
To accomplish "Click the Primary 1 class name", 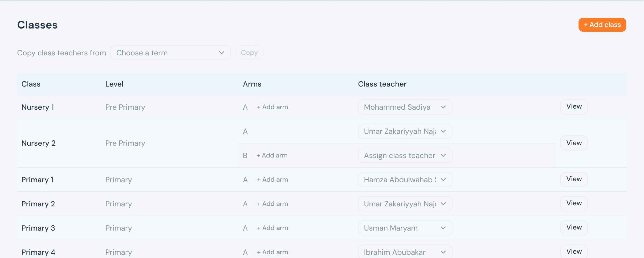I will pos(38,180).
